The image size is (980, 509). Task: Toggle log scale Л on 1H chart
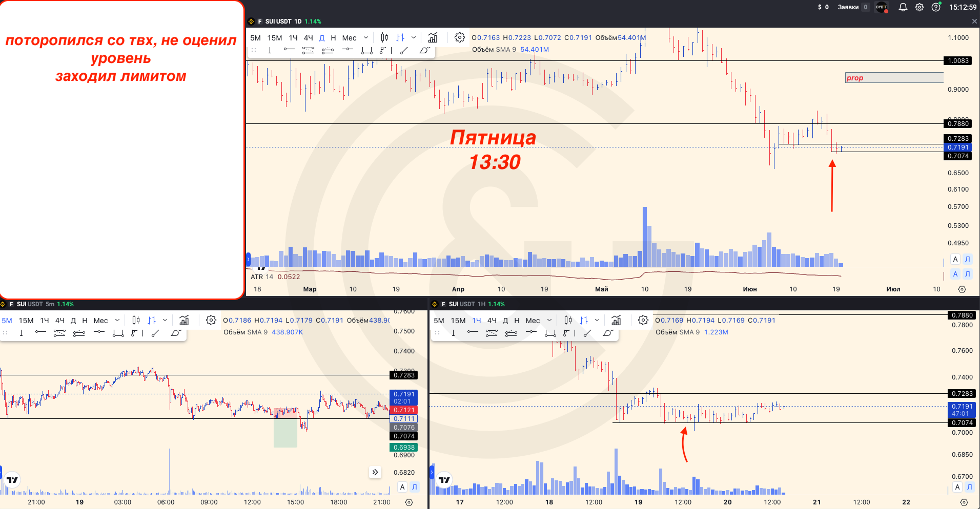pyautogui.click(x=970, y=487)
